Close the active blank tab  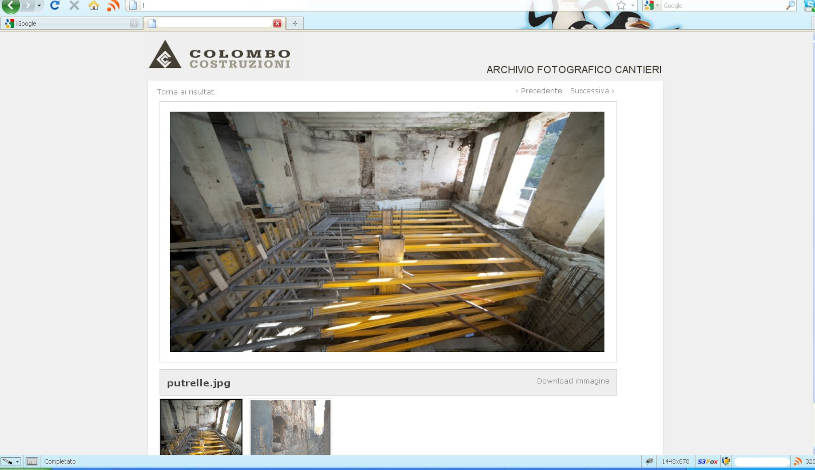(277, 23)
